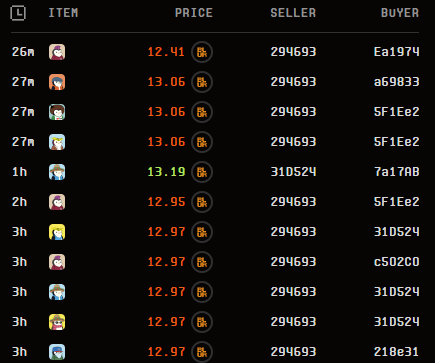The image size is (435, 363).
Task: Click the Blur token icon beside 13.19
Action: [x=202, y=172]
